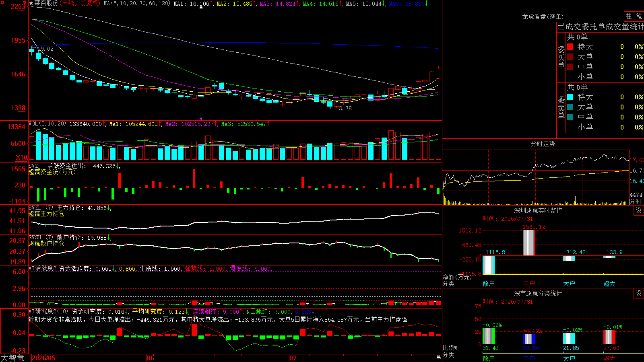Select the 龙虎看盘(逐单) panel title
The image size is (644, 362).
point(543,16)
